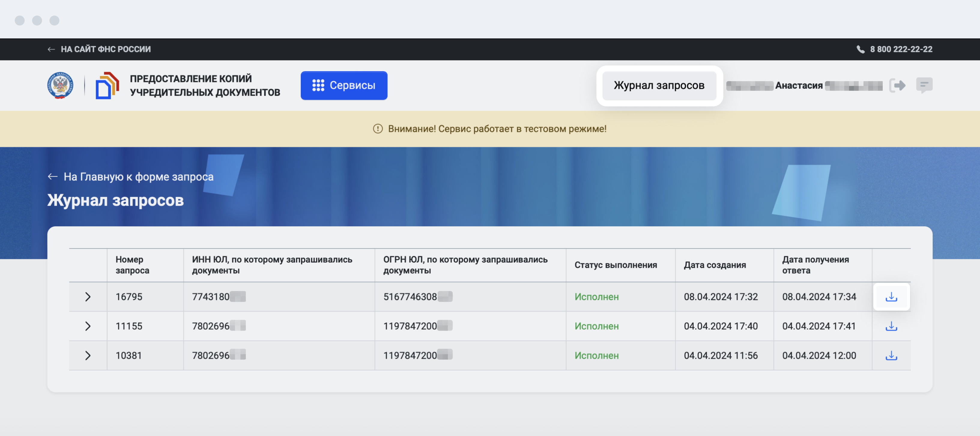Click the documents service logo icon
The width and height of the screenshot is (980, 436).
coord(107,85)
